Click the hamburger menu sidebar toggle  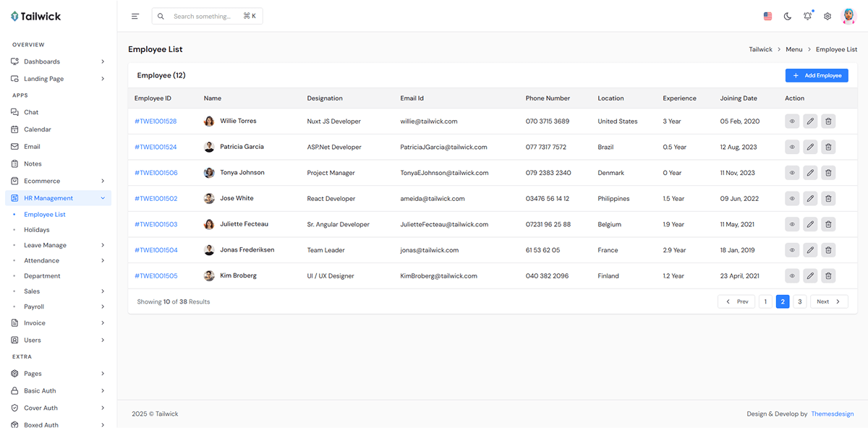(x=135, y=16)
